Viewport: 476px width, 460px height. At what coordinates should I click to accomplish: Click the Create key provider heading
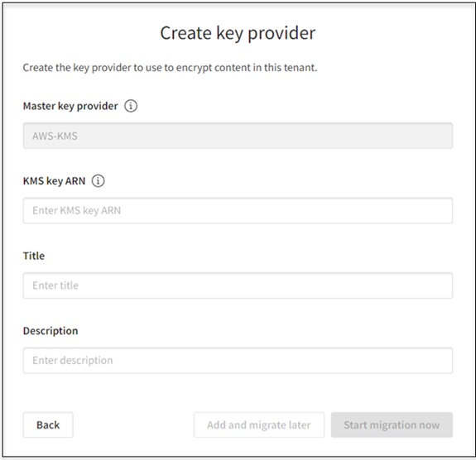pos(238,33)
